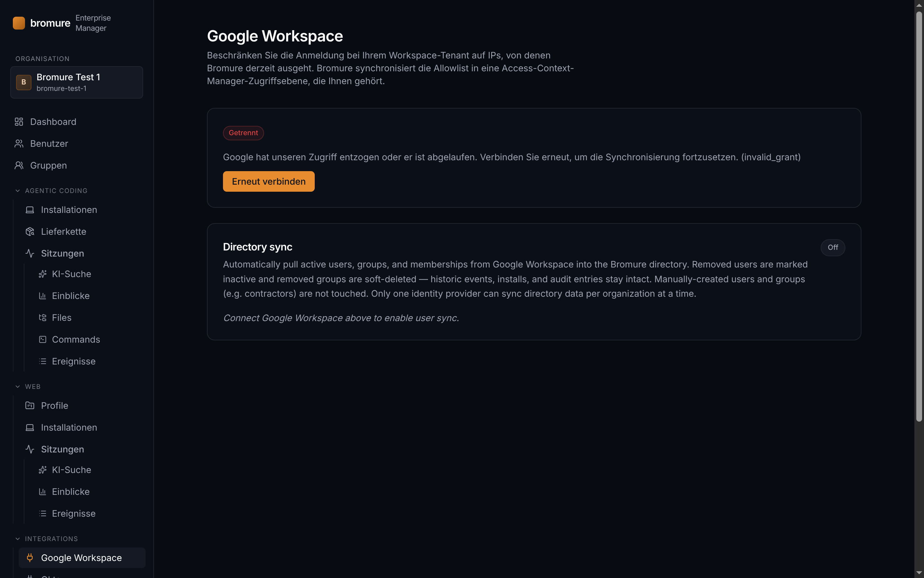The image size is (924, 578).
Task: Click the sparkle icon of Web KI-Suche
Action: pyautogui.click(x=42, y=470)
